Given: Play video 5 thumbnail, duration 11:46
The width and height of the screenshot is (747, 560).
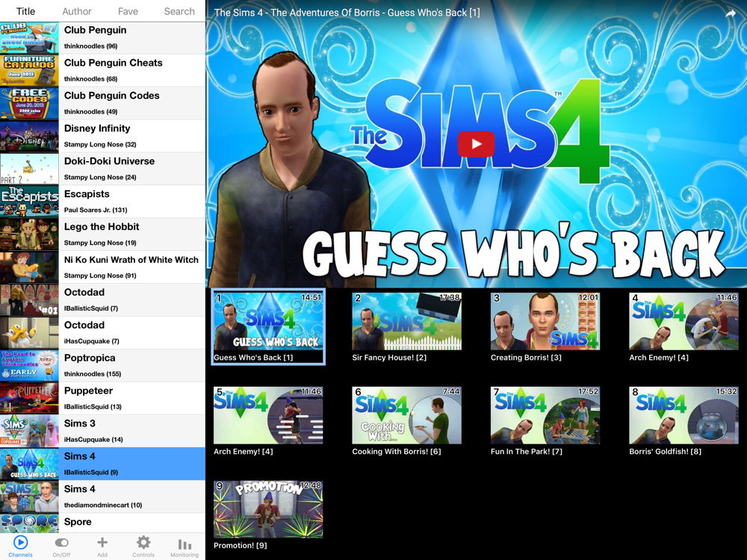Looking at the screenshot, I should click(268, 415).
